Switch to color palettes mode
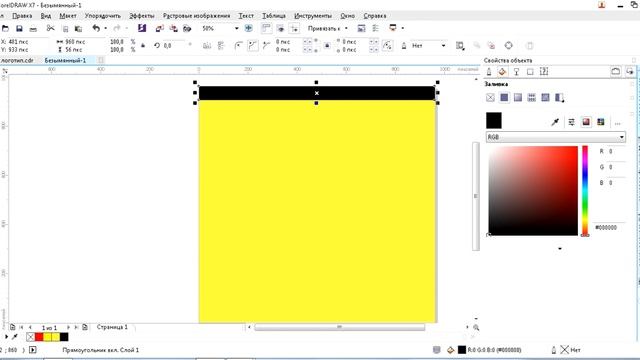640x360 pixels. (601, 122)
